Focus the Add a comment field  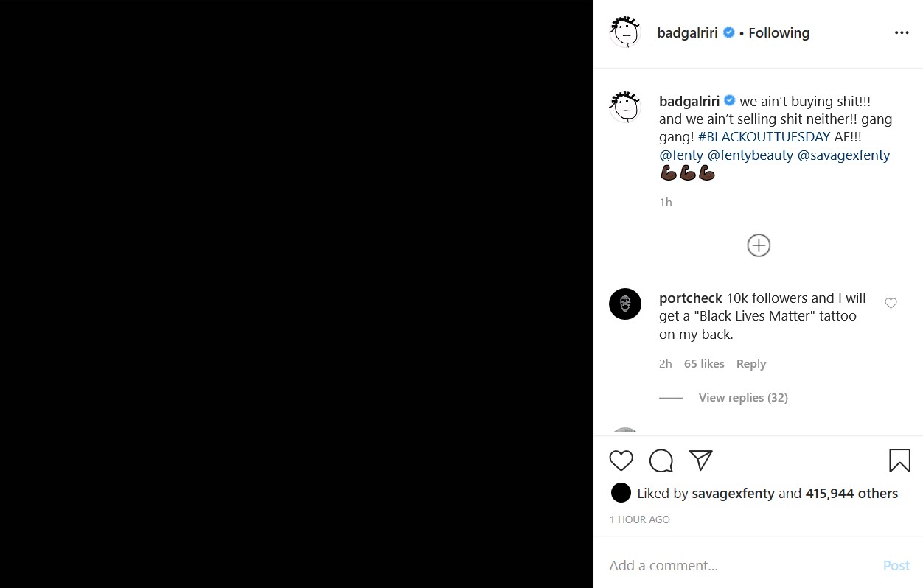[737, 566]
